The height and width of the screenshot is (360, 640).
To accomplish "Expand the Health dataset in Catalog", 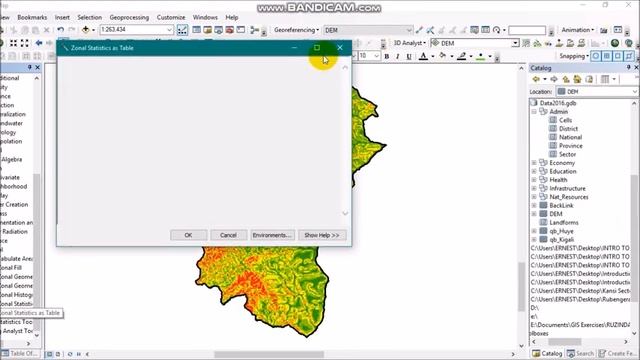I will click(x=534, y=180).
